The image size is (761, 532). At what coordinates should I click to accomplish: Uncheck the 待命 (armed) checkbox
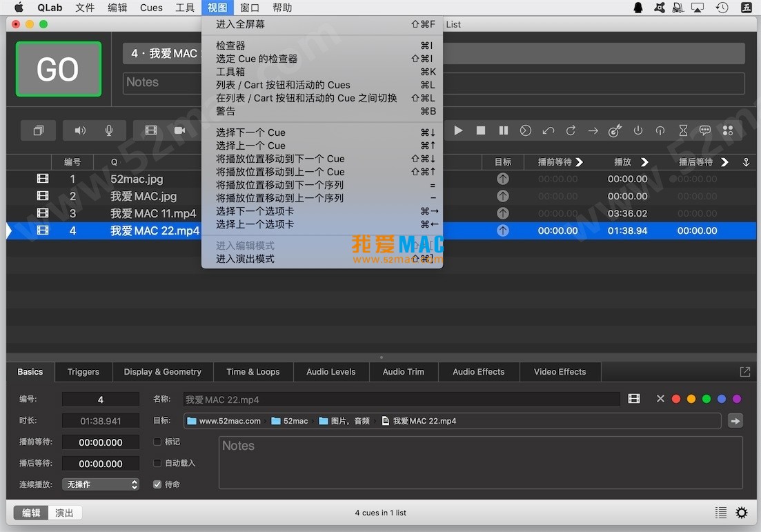click(x=157, y=484)
